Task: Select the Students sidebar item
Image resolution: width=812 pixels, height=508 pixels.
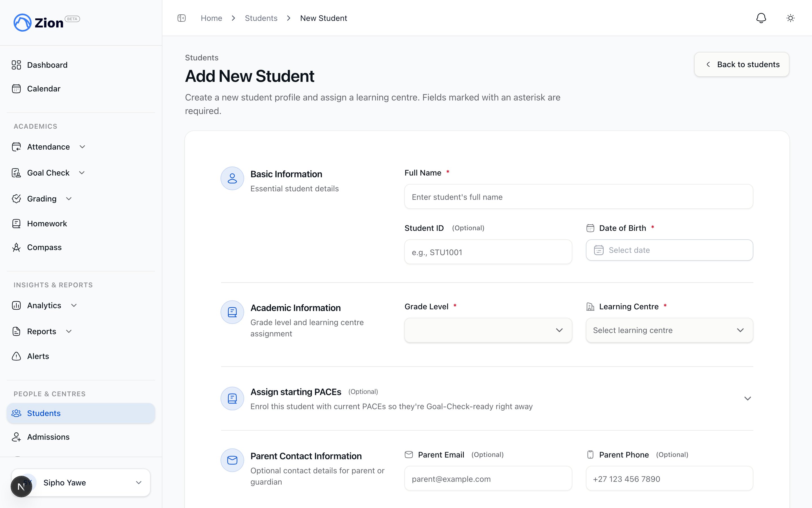Action: click(81, 413)
